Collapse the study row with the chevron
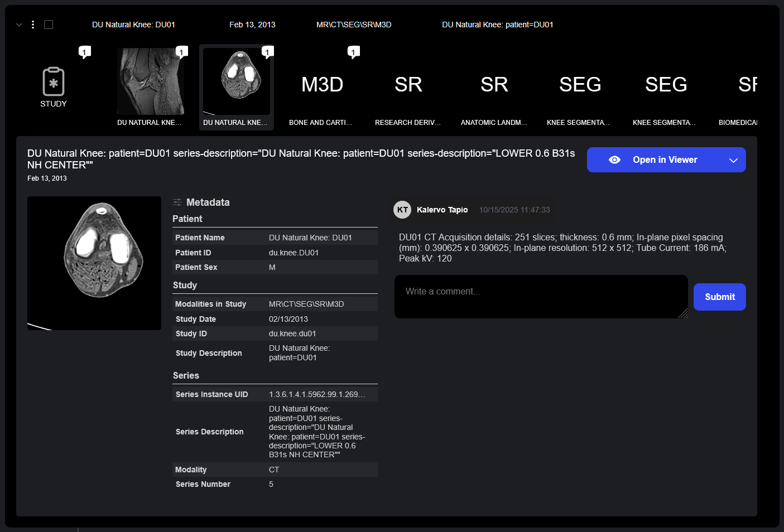784x532 pixels. (18, 25)
